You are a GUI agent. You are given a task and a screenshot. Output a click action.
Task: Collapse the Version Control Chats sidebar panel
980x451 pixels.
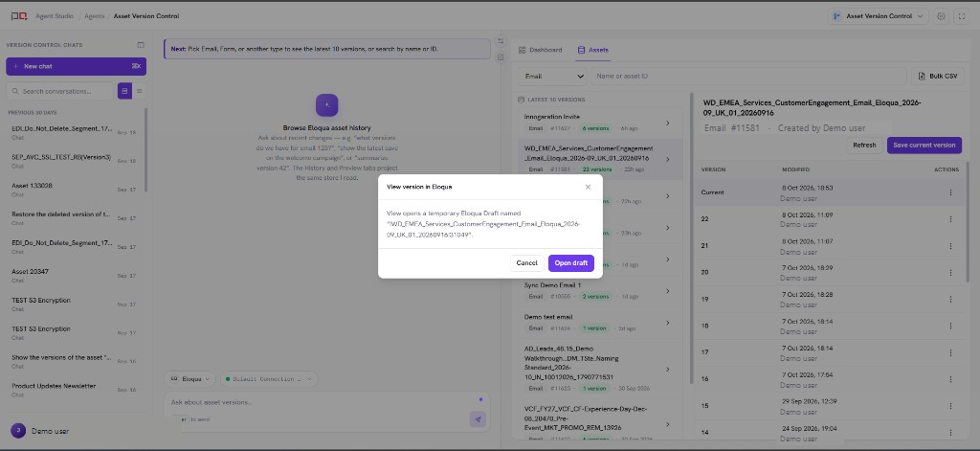click(x=141, y=45)
